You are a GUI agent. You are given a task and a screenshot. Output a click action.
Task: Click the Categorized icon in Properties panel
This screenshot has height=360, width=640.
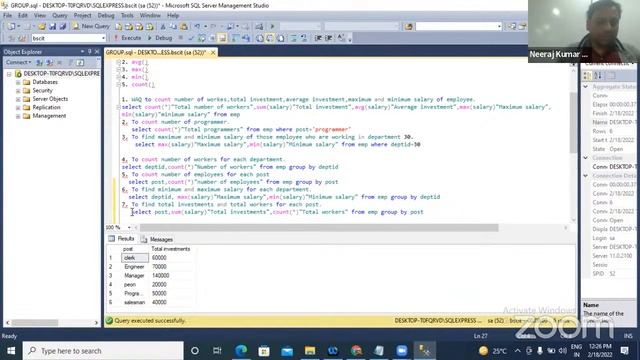coord(587,76)
